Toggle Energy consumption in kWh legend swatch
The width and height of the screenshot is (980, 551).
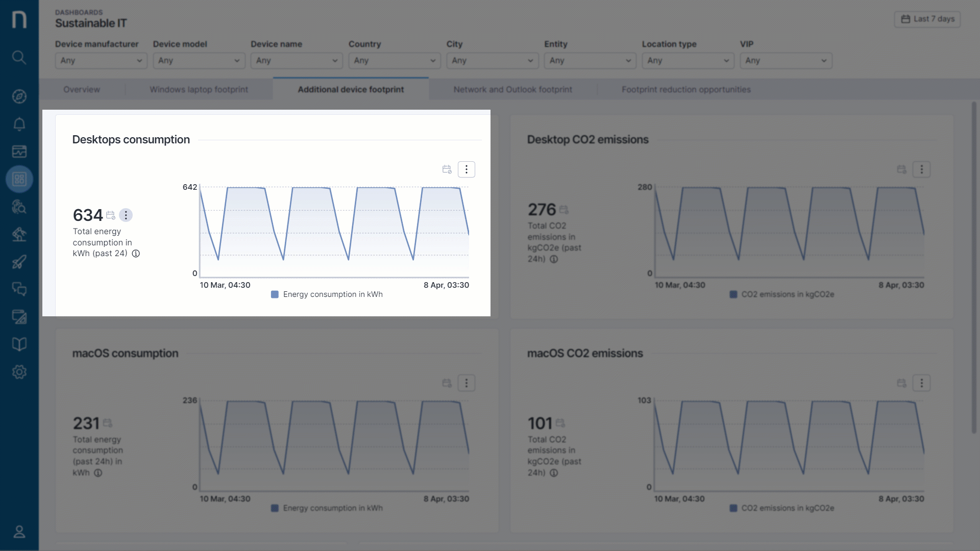tap(275, 294)
